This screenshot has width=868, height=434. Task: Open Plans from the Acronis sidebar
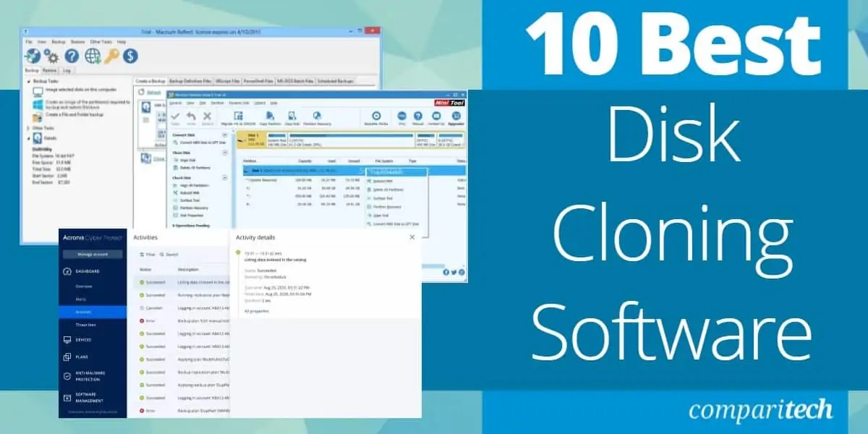click(x=80, y=357)
